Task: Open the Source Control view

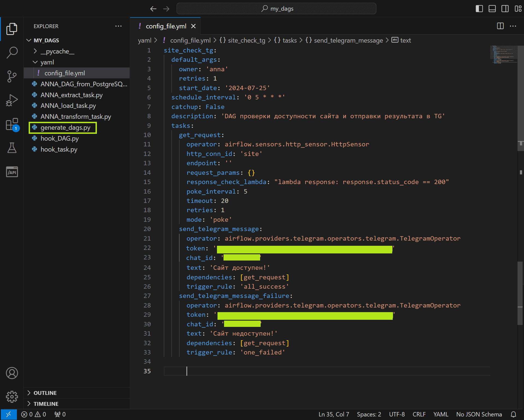Action: tap(12, 76)
